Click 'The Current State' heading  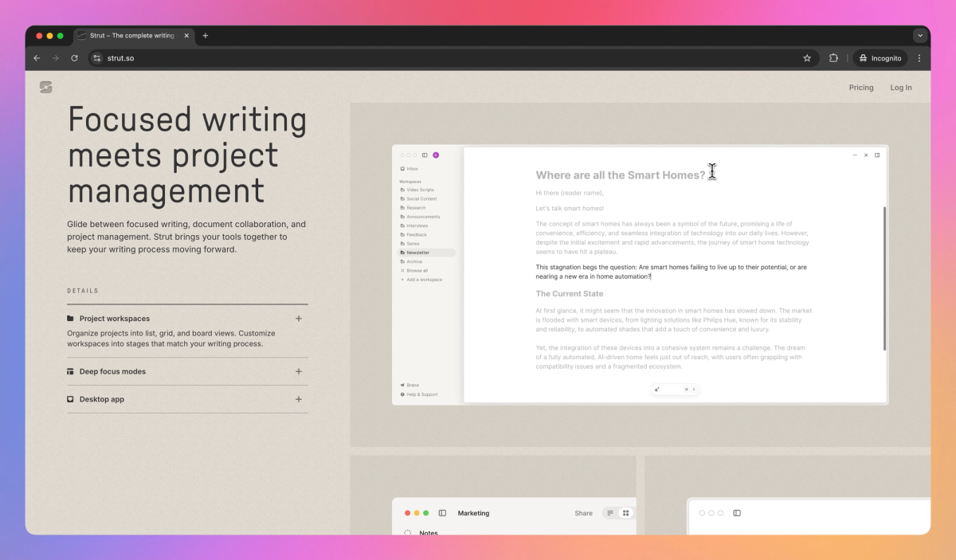click(570, 294)
